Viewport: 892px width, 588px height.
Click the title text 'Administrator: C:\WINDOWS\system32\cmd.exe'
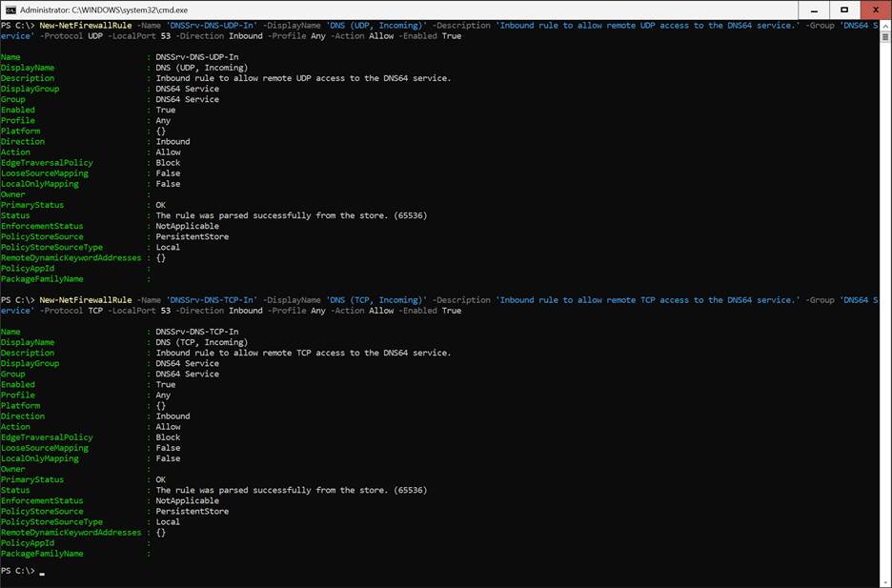(x=104, y=10)
